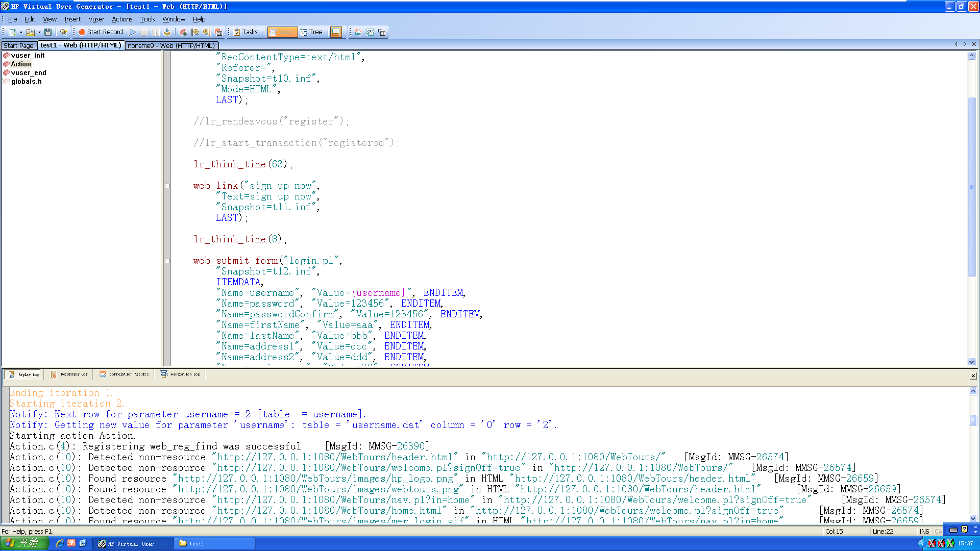Switch to Script view
This screenshot has height=551, width=980.
coord(282,32)
